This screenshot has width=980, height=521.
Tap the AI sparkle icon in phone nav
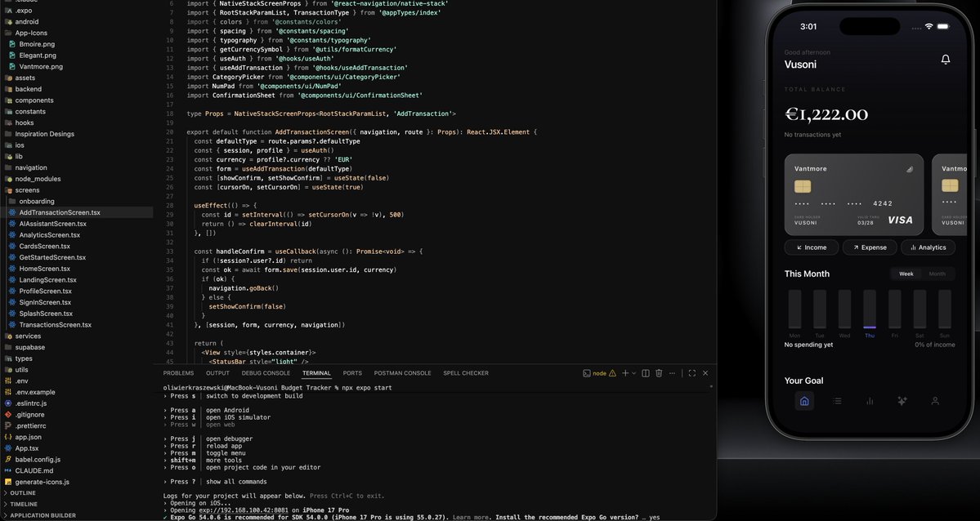click(902, 401)
